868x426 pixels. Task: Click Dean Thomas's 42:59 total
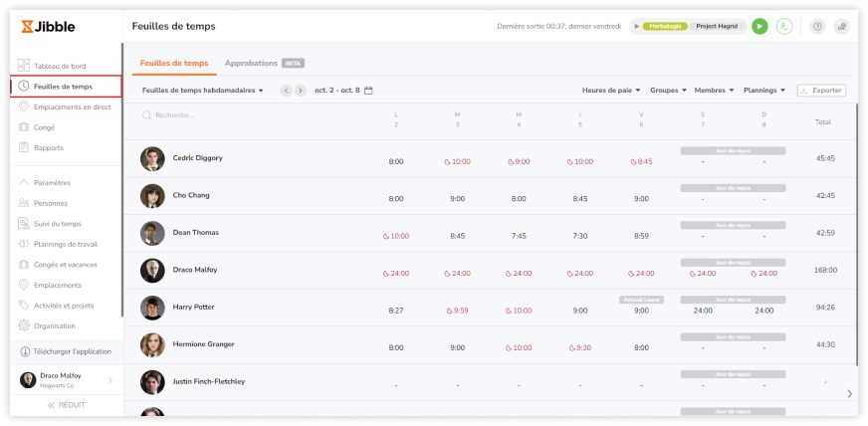[x=825, y=233]
